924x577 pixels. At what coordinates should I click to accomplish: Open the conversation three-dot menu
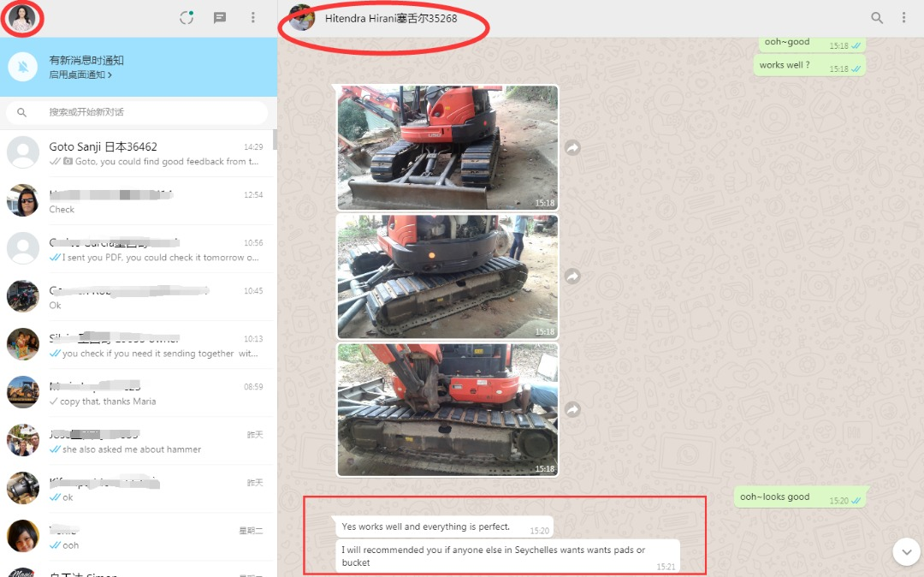[903, 18]
